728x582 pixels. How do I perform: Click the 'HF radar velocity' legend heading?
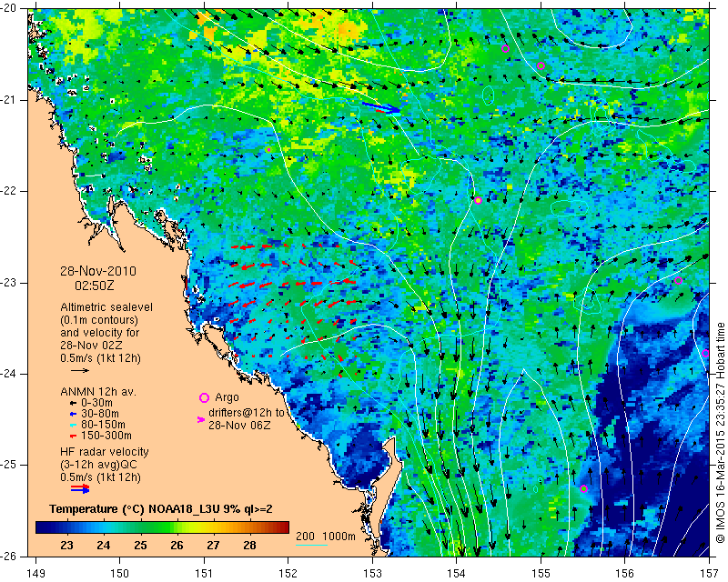[105, 452]
